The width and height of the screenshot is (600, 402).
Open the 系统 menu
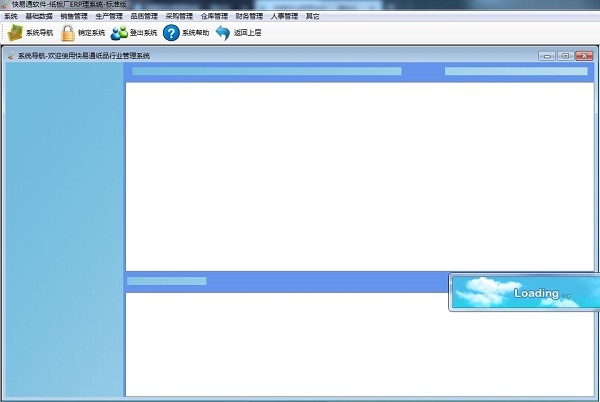[10, 16]
